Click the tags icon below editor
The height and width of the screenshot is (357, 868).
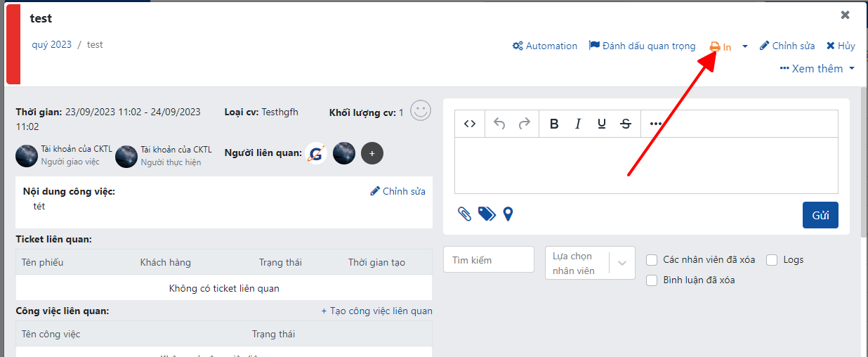(487, 214)
